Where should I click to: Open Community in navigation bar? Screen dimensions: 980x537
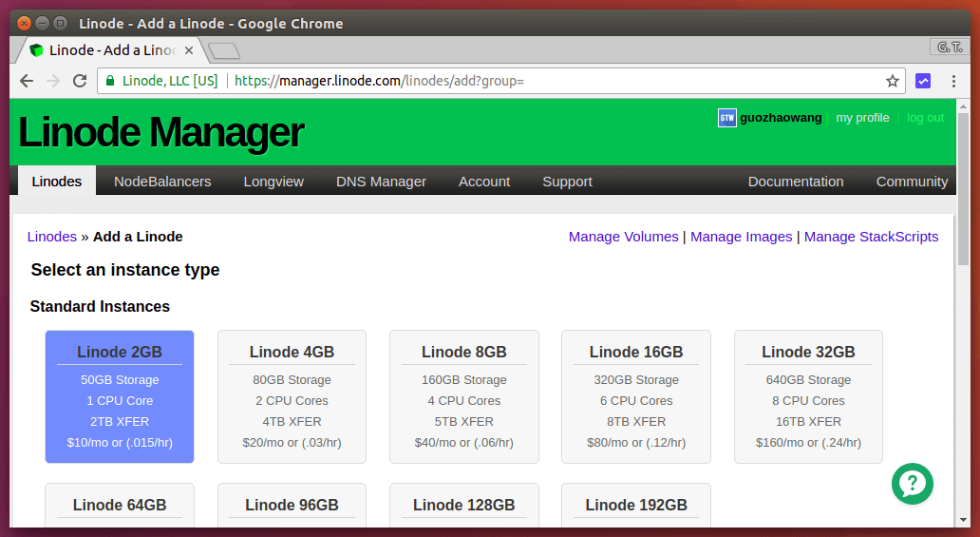coord(912,181)
